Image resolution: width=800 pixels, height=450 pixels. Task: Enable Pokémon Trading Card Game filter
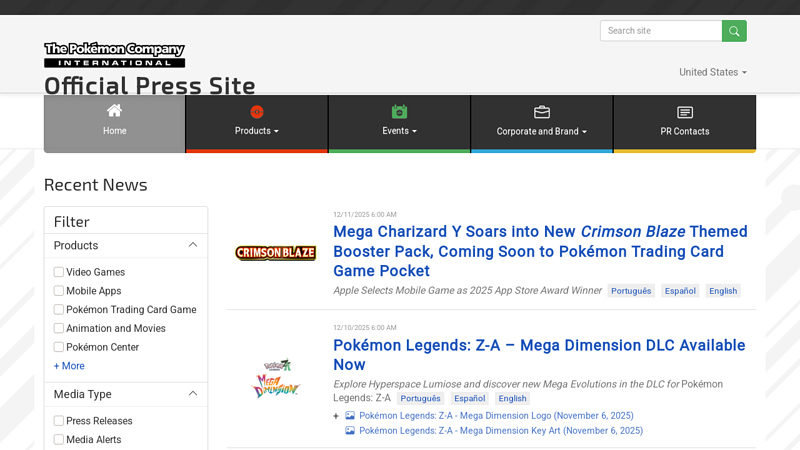point(59,310)
